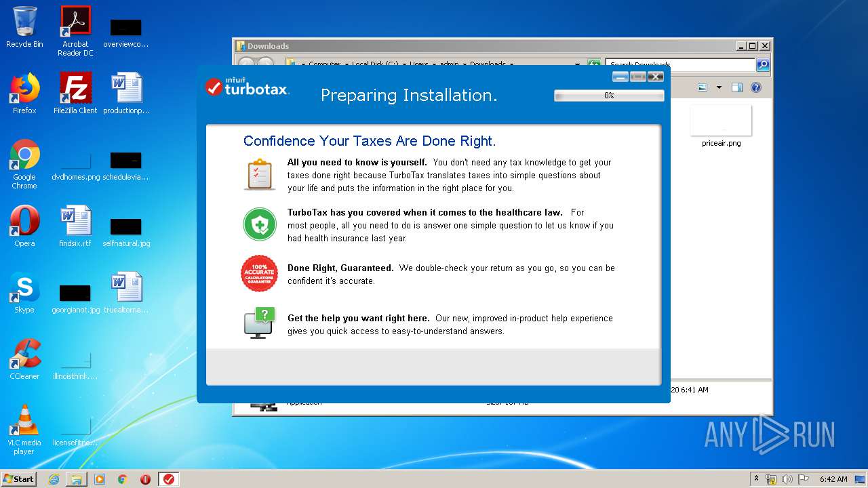Select the FileZilla Client shortcut
Viewport: 868px width, 488px height.
[75, 94]
